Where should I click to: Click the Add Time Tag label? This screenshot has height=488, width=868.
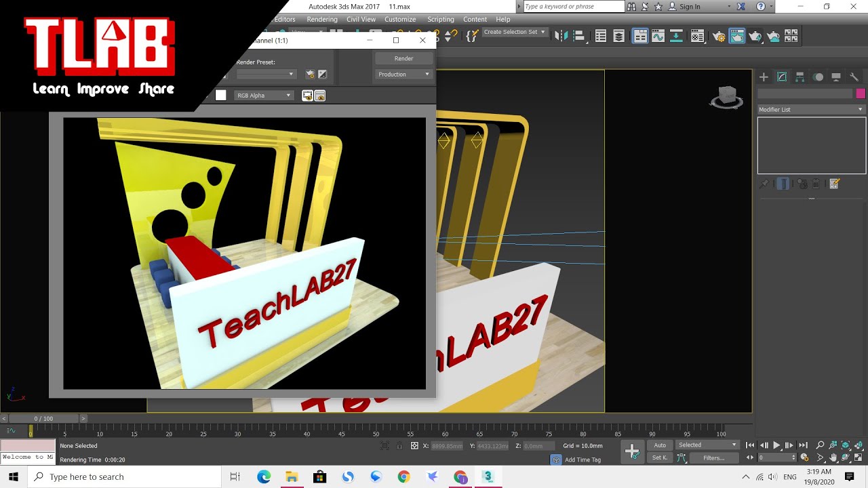click(583, 460)
